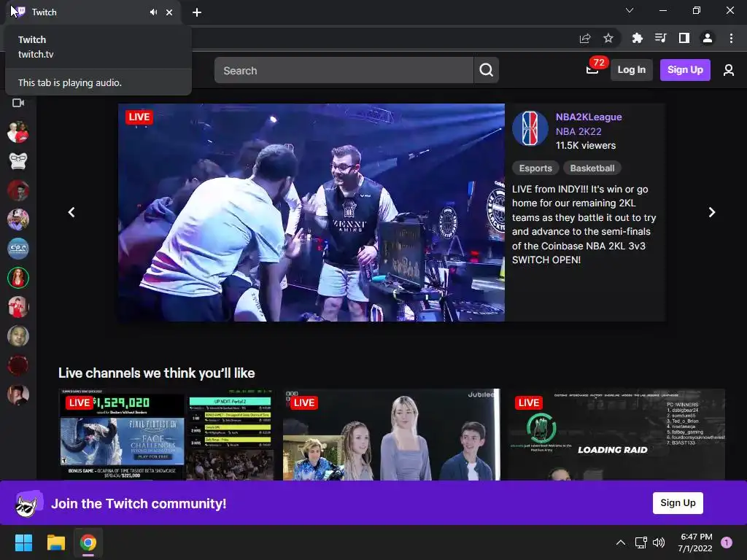747x560 pixels.
Task: Open the dark red circle sidebar channel
Action: (18, 365)
